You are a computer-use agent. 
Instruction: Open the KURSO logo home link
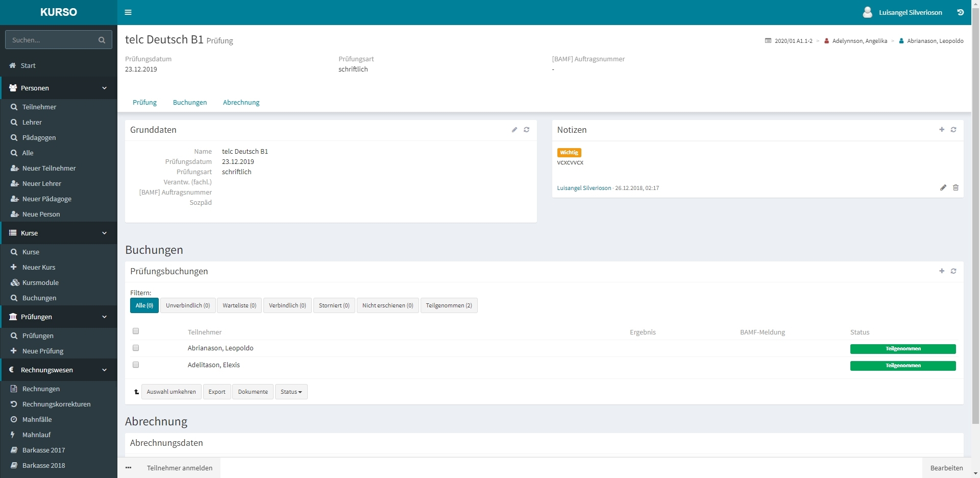(x=59, y=12)
